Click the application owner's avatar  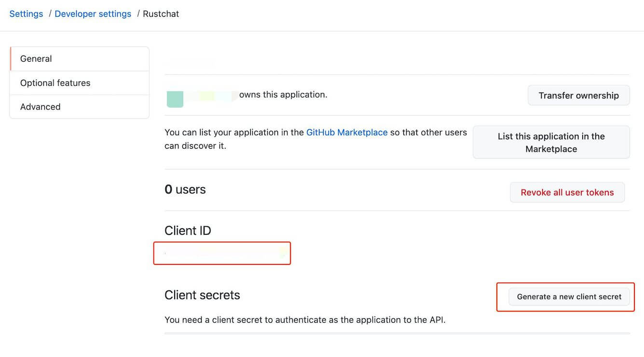click(175, 98)
